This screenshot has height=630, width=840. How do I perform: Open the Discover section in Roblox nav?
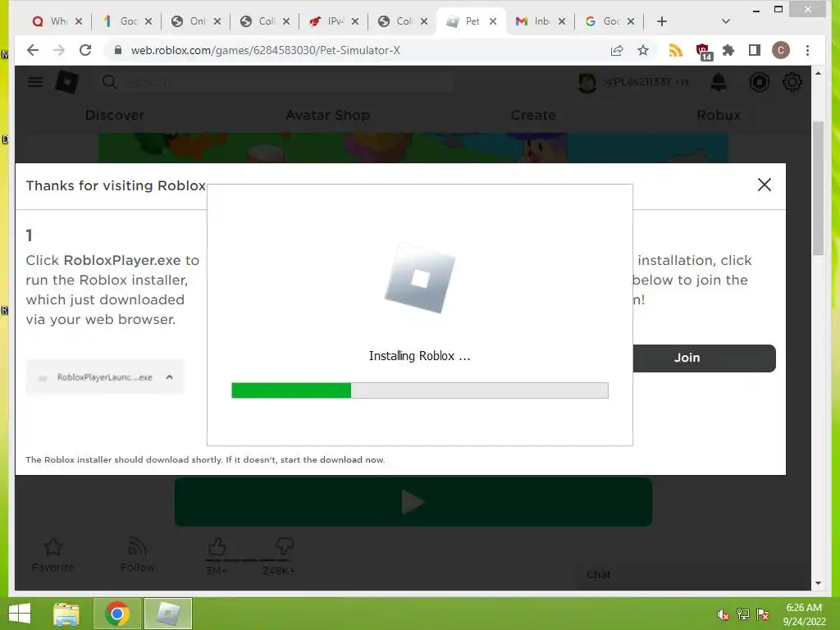115,115
